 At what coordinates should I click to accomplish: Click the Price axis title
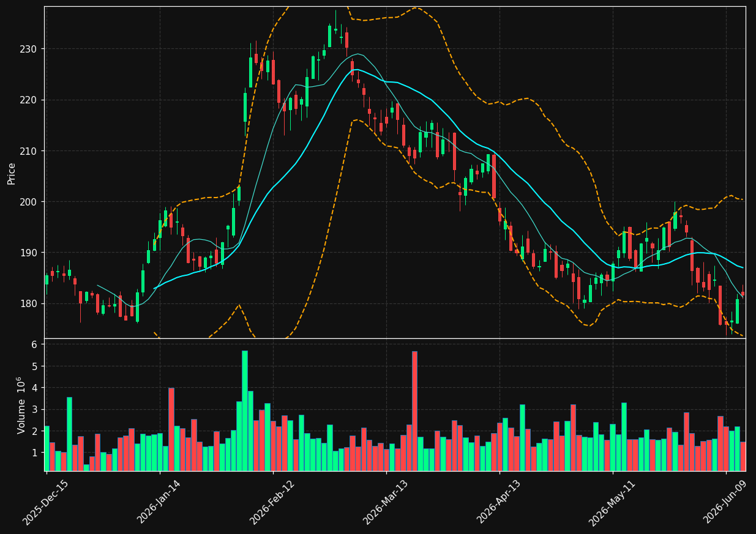(x=12, y=173)
